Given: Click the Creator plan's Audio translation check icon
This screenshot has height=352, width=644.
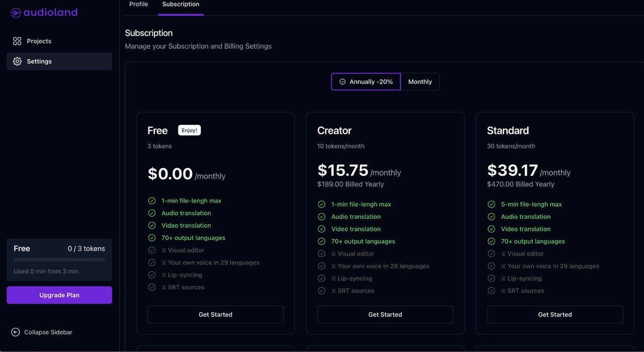Looking at the screenshot, I should click(x=321, y=217).
